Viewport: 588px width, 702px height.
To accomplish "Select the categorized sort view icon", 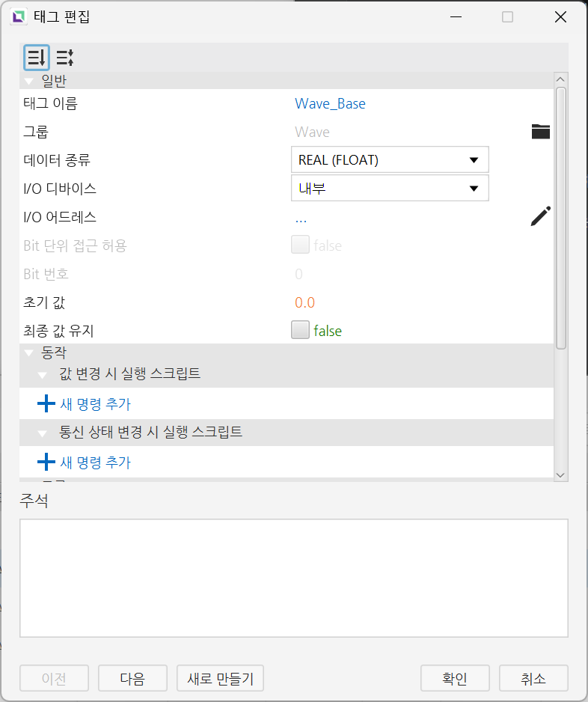I will tap(36, 58).
